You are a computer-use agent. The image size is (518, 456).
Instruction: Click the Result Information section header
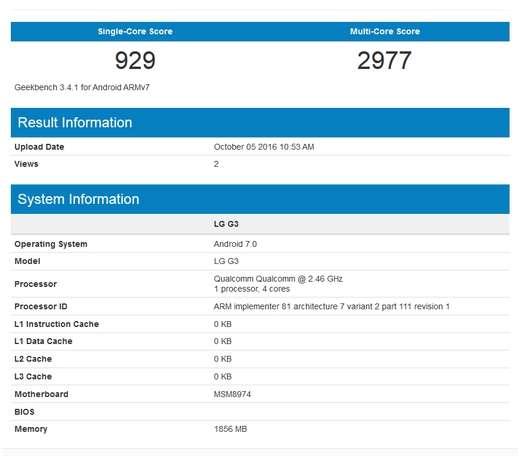tap(260, 123)
